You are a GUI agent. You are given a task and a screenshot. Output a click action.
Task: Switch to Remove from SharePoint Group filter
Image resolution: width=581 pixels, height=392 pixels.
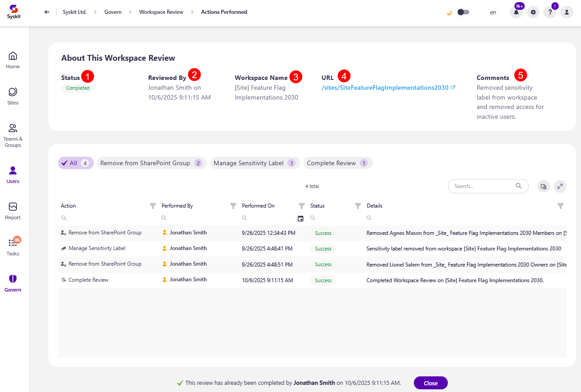pos(152,163)
